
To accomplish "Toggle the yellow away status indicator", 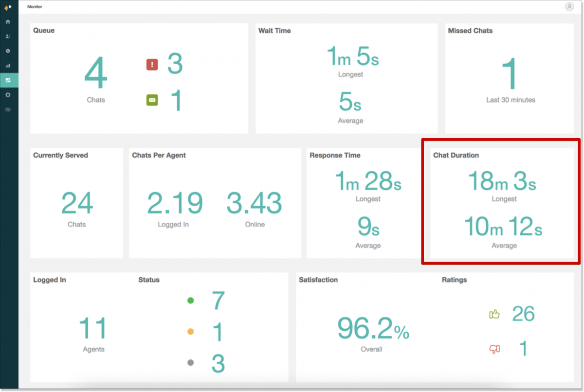I will coord(190,331).
